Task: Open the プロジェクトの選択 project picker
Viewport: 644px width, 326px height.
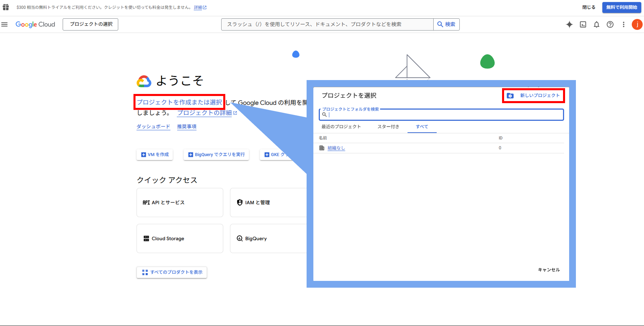Action: pyautogui.click(x=90, y=24)
